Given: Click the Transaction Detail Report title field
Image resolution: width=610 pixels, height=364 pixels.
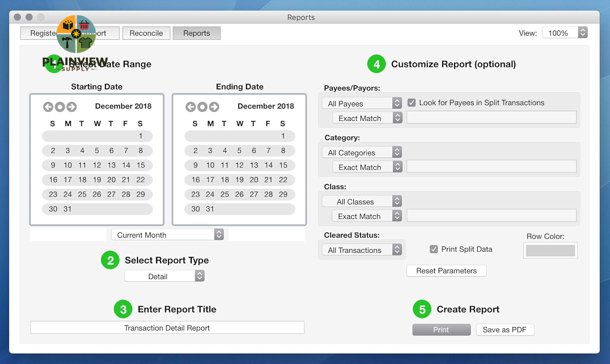Looking at the screenshot, I should point(167,327).
